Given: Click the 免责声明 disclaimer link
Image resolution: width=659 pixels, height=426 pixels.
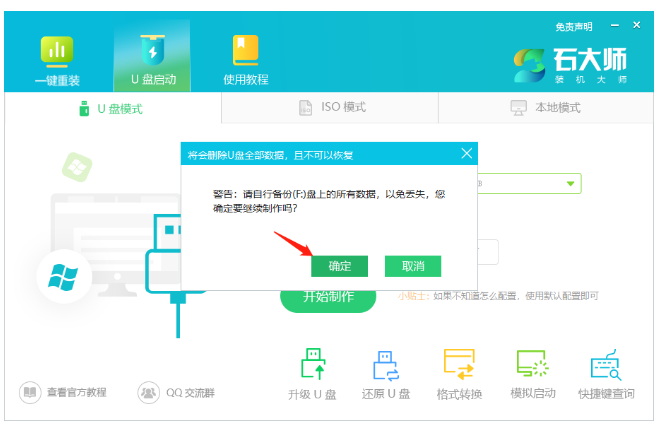Looking at the screenshot, I should click(573, 26).
